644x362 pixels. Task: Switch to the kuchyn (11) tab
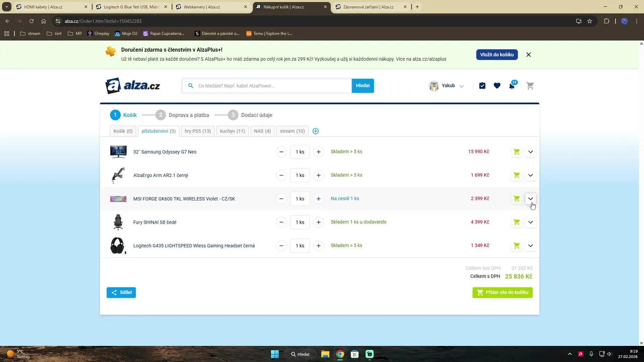[x=232, y=131]
